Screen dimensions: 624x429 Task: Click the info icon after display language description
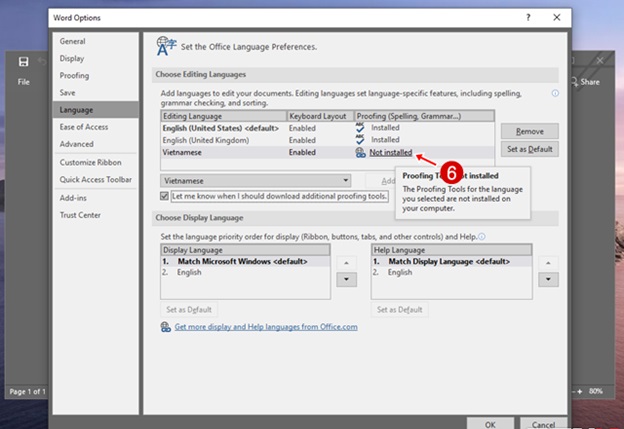coord(482,236)
